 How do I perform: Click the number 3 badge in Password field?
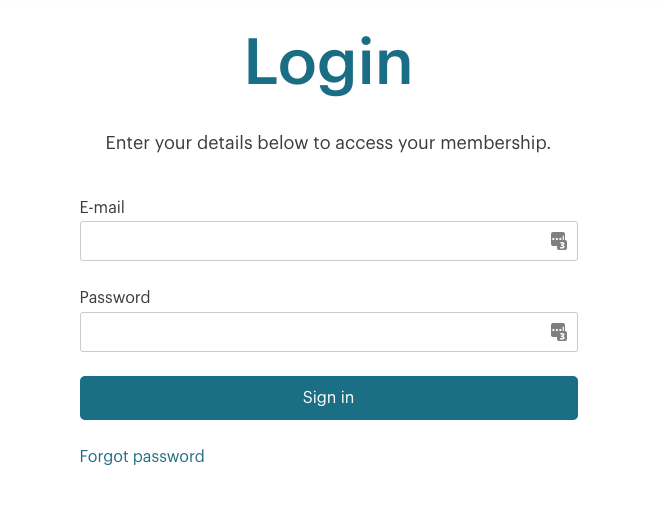point(562,336)
